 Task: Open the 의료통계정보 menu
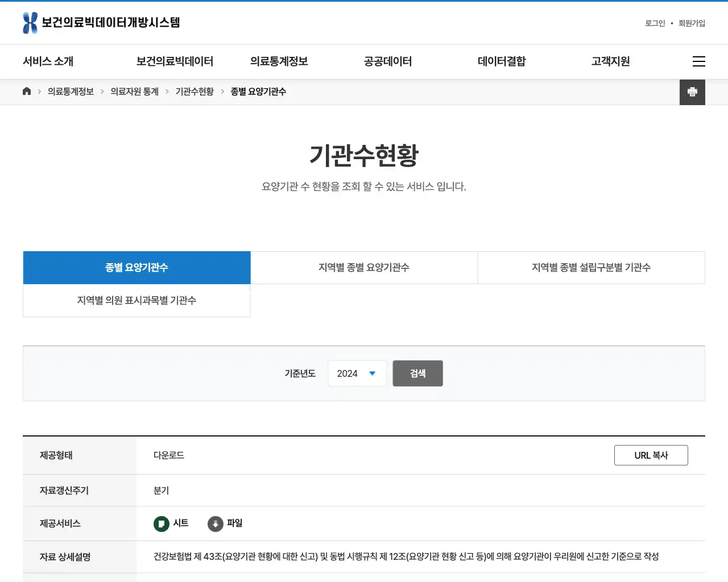[279, 61]
